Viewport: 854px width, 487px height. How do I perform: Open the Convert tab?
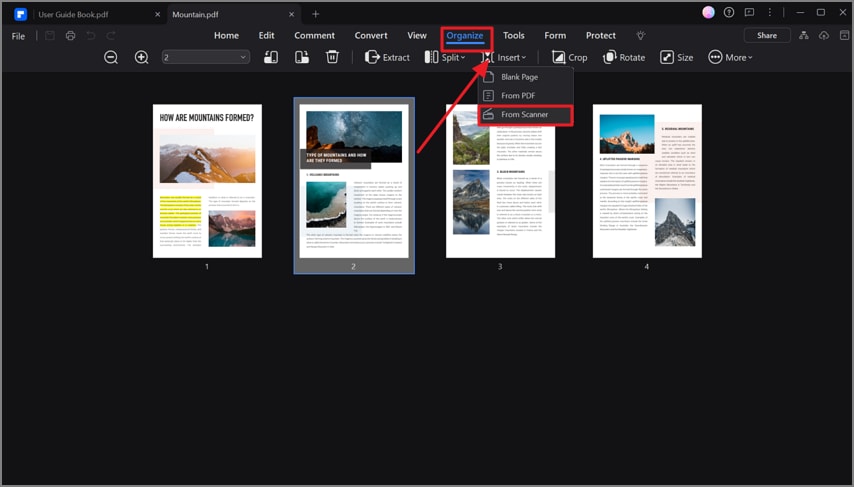(x=371, y=35)
